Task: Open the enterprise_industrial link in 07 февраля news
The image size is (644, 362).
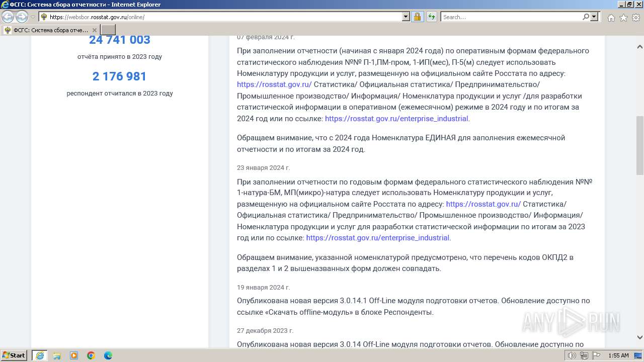Action: 396,119
